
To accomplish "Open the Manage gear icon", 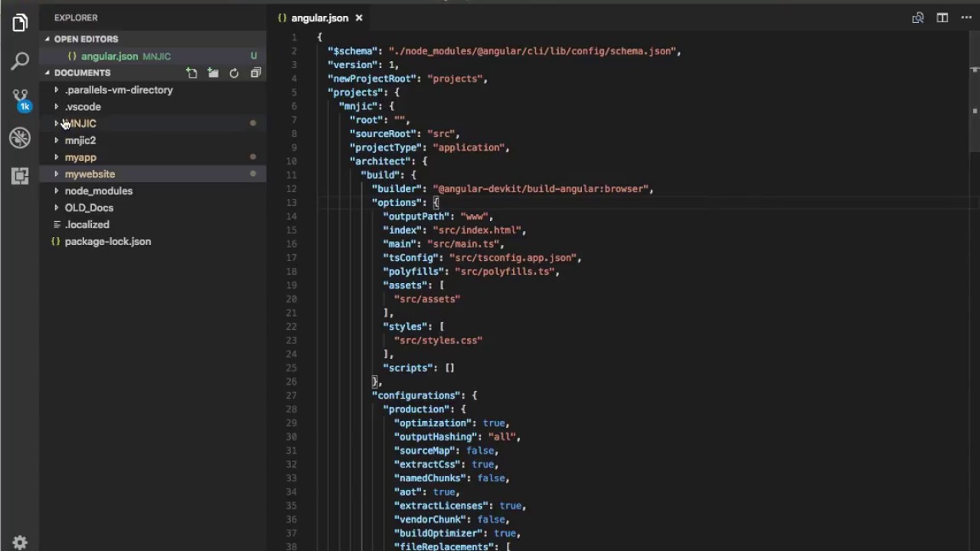I will tap(20, 542).
